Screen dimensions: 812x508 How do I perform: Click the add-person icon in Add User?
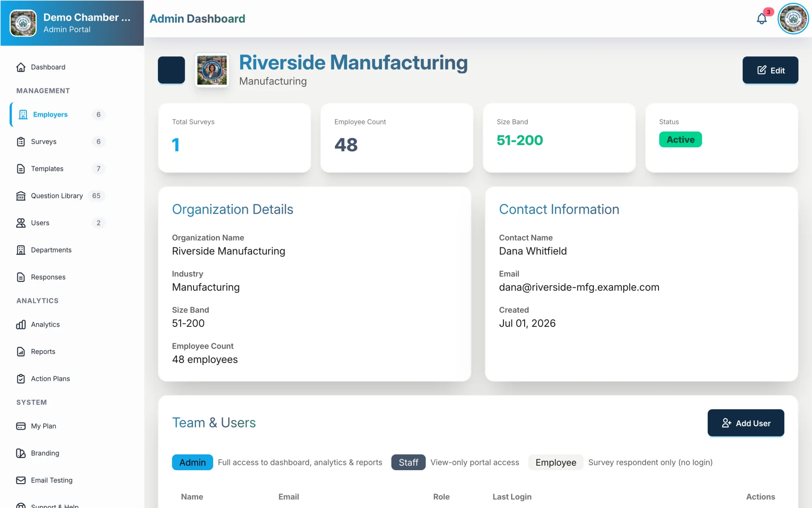coord(727,423)
